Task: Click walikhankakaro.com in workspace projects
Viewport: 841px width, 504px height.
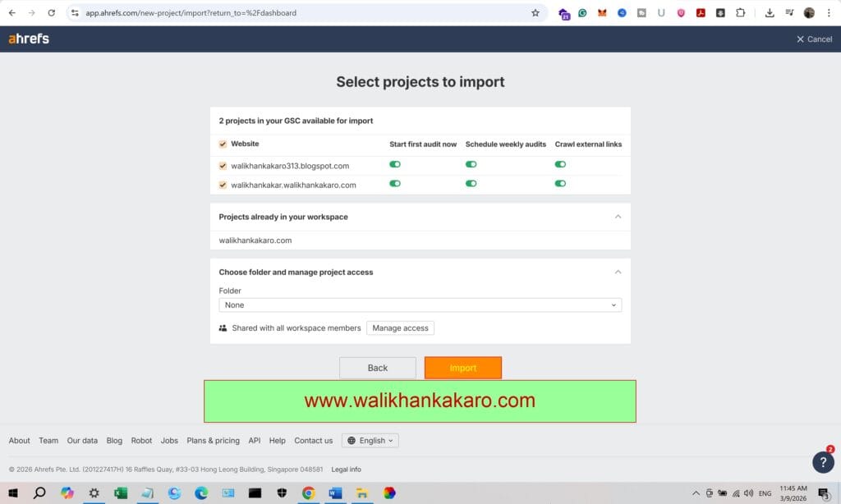Action: [255, 241]
